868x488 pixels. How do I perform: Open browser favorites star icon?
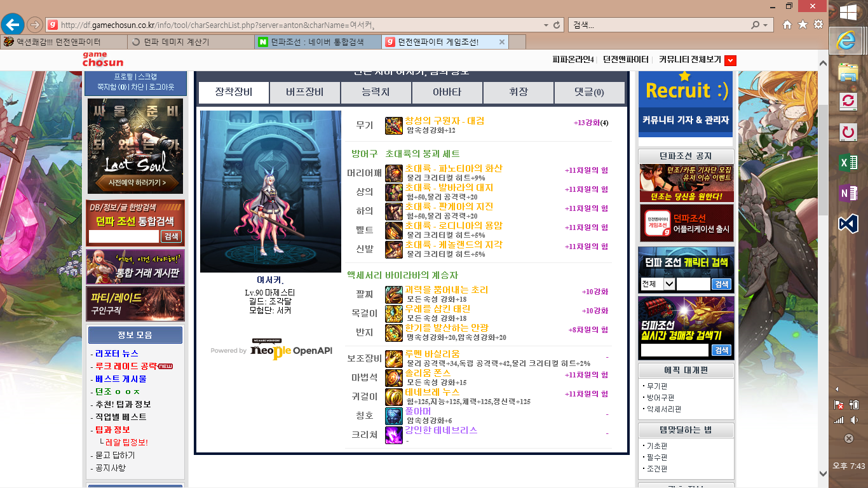[x=803, y=25]
